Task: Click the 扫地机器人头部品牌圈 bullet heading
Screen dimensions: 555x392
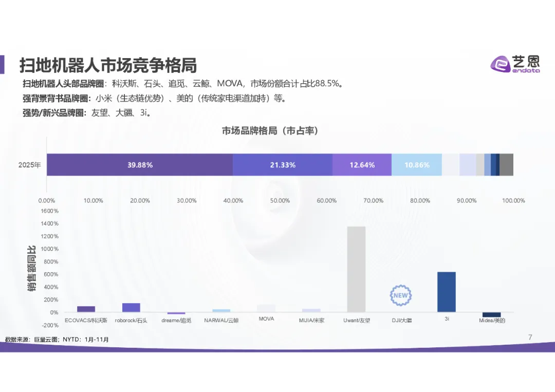Action: 63,84
